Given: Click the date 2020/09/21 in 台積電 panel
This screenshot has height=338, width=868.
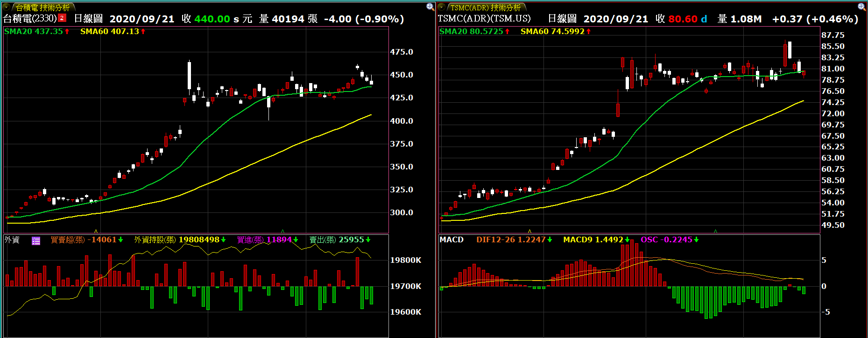Looking at the screenshot, I should click(x=142, y=19).
